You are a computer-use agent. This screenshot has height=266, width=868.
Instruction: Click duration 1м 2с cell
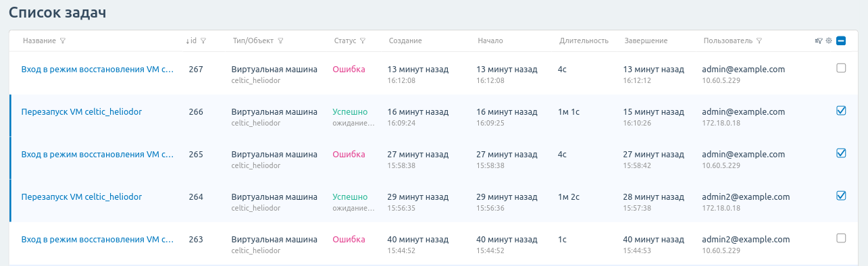(x=569, y=197)
